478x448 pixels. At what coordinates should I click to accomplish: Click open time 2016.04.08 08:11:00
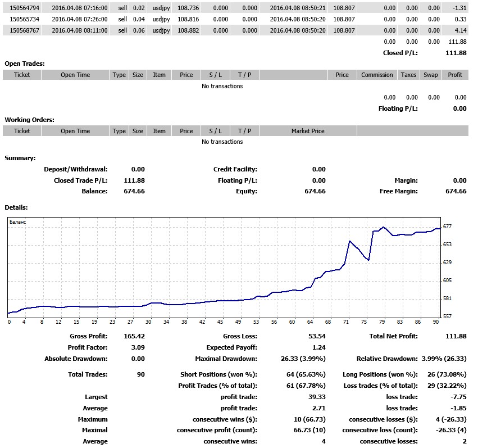click(80, 30)
